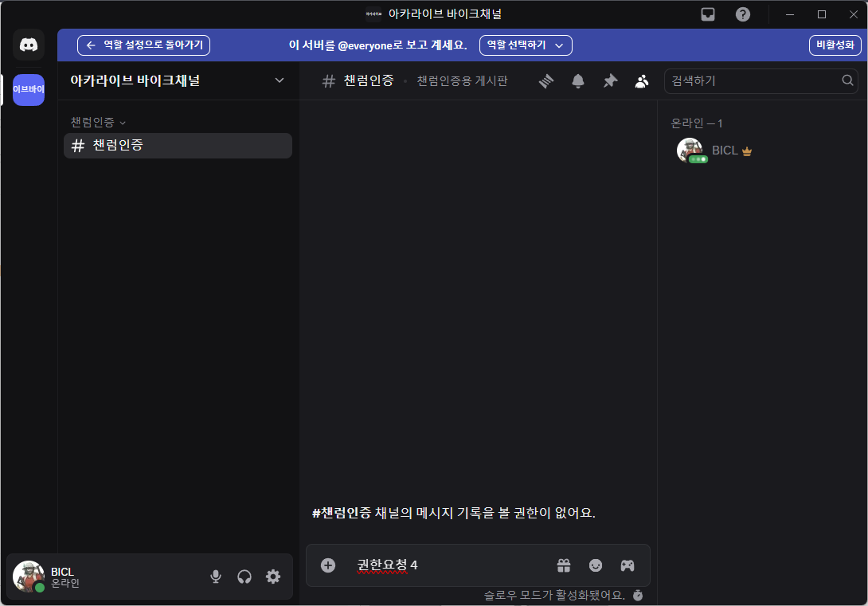Toggle the member list icon

tap(642, 80)
